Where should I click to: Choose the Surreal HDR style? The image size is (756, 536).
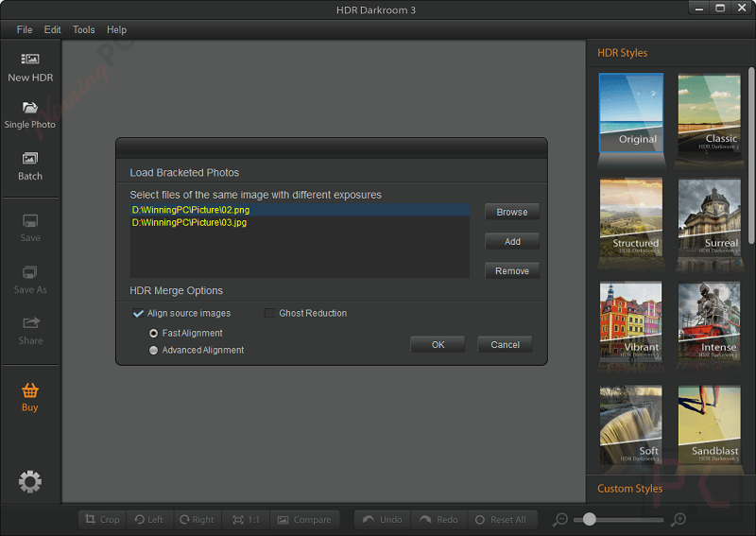tap(710, 217)
